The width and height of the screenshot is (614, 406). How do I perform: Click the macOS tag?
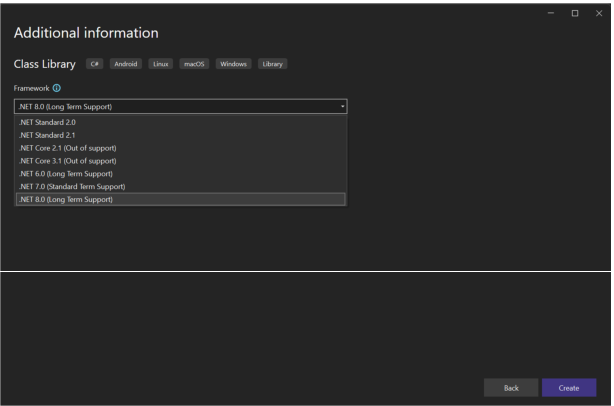click(x=194, y=64)
